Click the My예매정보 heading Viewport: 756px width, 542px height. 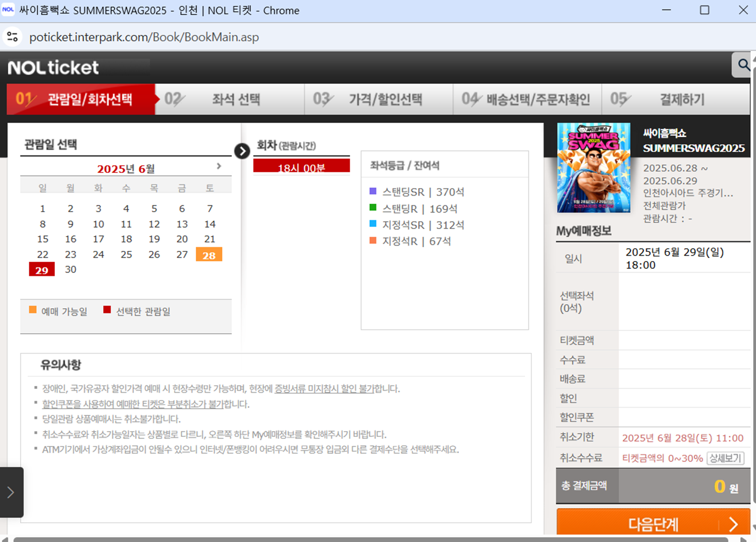click(x=584, y=231)
